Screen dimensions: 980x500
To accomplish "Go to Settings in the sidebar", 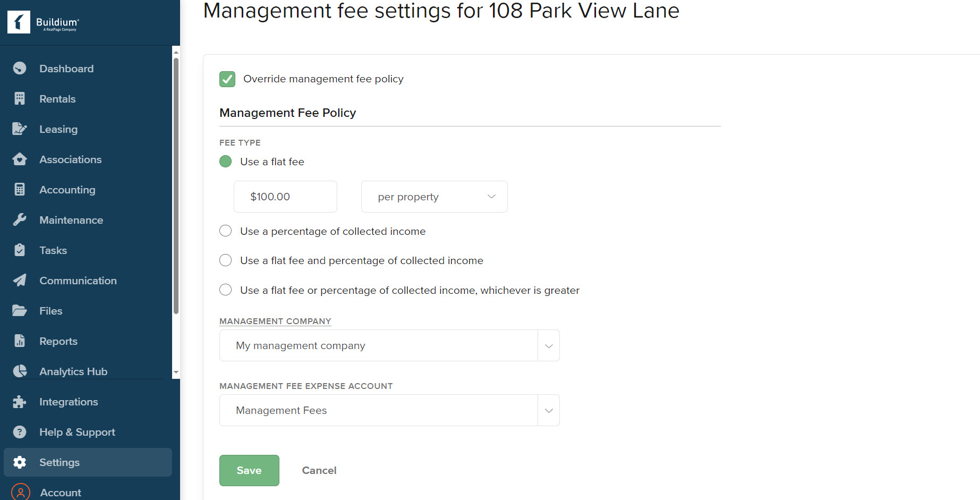I will pyautogui.click(x=59, y=462).
